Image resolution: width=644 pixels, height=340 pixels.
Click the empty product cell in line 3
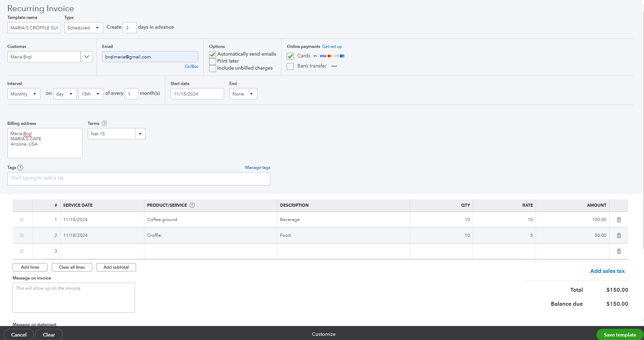[210, 251]
